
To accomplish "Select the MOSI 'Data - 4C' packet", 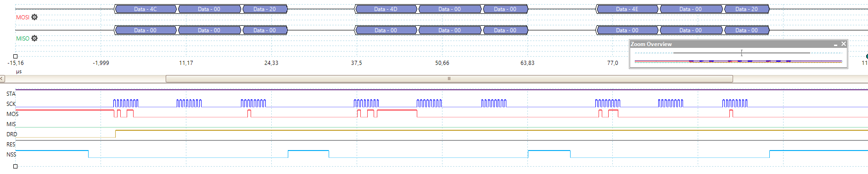I will click(146, 9).
